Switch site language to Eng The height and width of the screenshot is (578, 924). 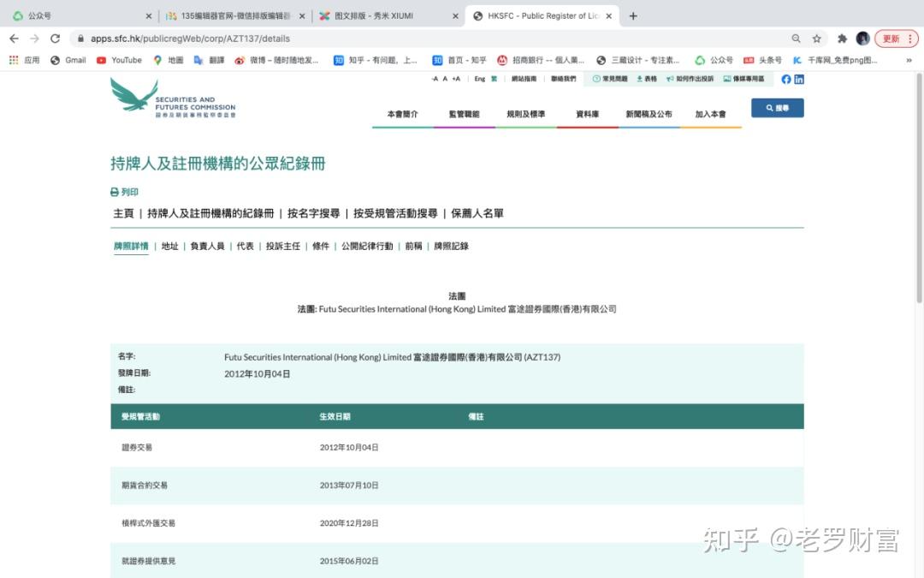click(x=479, y=78)
